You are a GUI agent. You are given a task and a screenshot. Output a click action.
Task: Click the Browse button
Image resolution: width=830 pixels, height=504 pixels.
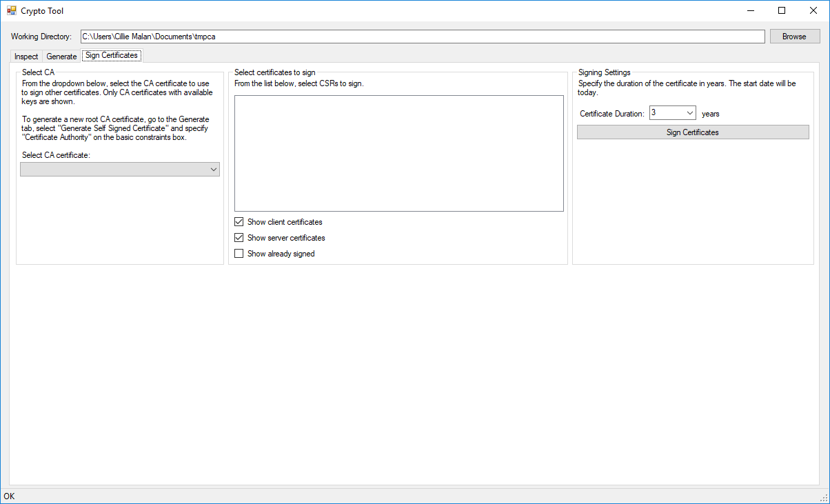click(x=794, y=37)
